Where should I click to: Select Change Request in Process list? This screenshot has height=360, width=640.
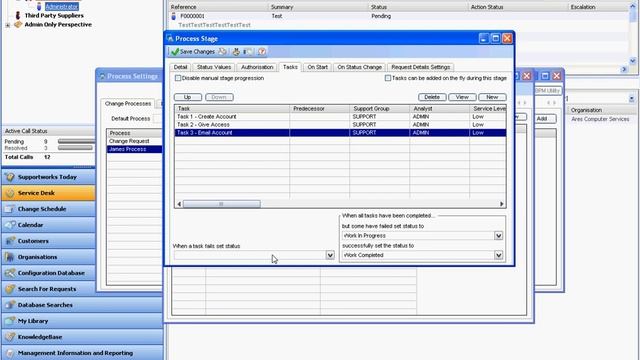coord(134,141)
